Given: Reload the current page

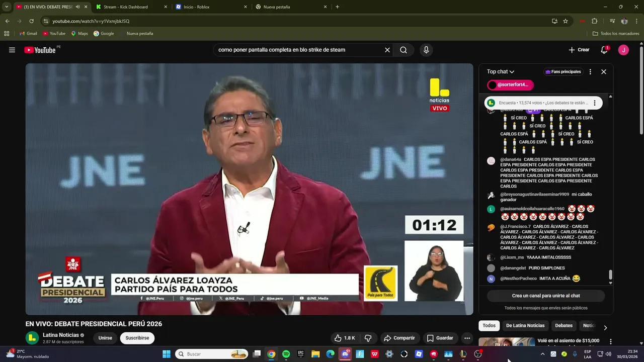Looking at the screenshot, I should click(31, 21).
